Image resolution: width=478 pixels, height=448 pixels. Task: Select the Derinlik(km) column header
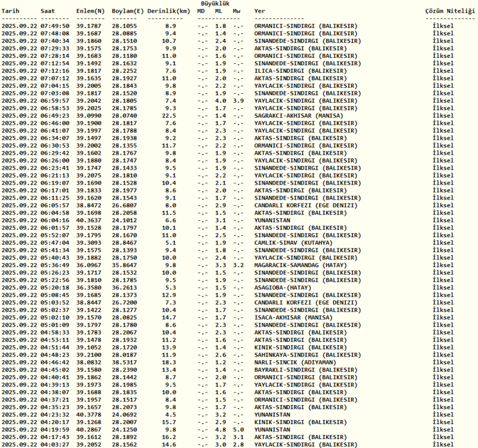[x=168, y=11]
